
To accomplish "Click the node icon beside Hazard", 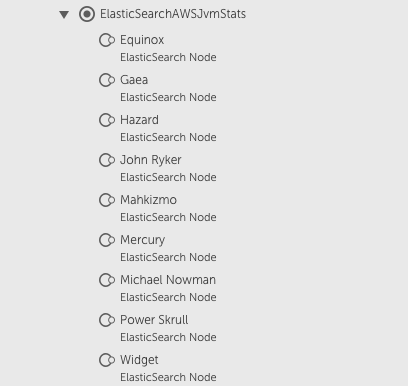I will tap(107, 120).
